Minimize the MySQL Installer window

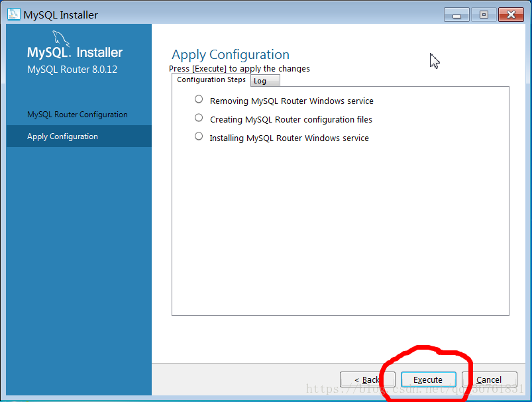point(456,15)
